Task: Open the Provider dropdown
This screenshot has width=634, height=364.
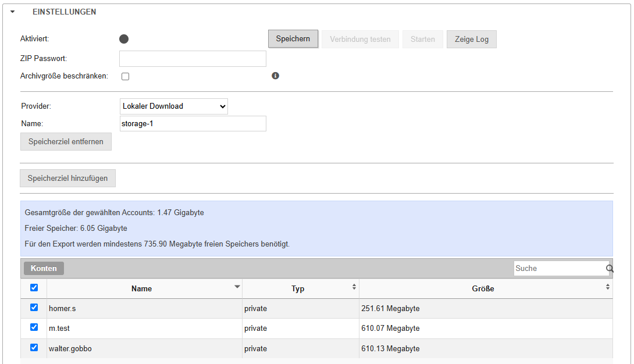Action: pos(173,106)
